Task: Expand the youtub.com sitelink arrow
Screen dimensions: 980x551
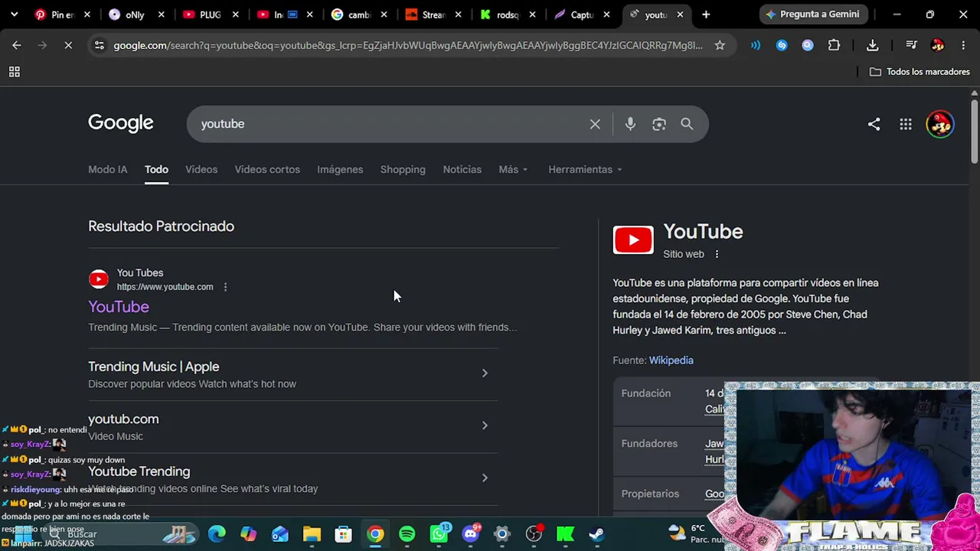Action: tap(485, 425)
